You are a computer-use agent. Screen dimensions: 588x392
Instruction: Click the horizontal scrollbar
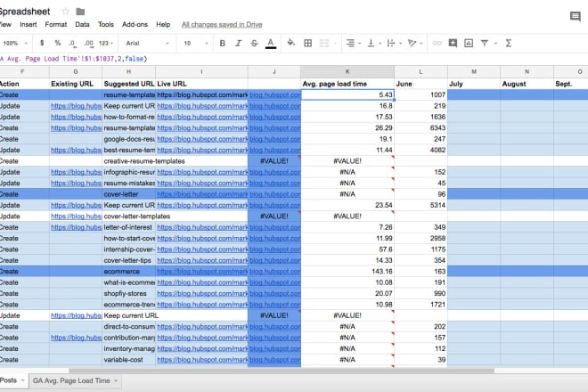coord(282,371)
